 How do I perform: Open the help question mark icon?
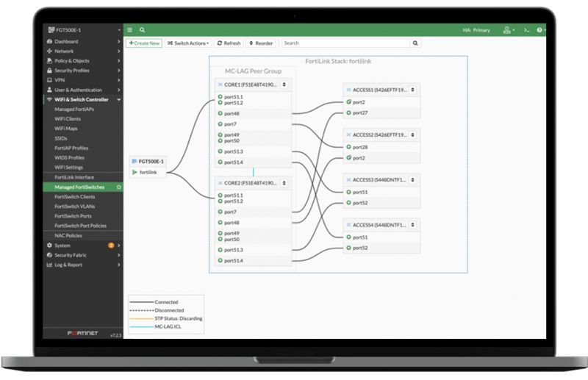coord(539,30)
